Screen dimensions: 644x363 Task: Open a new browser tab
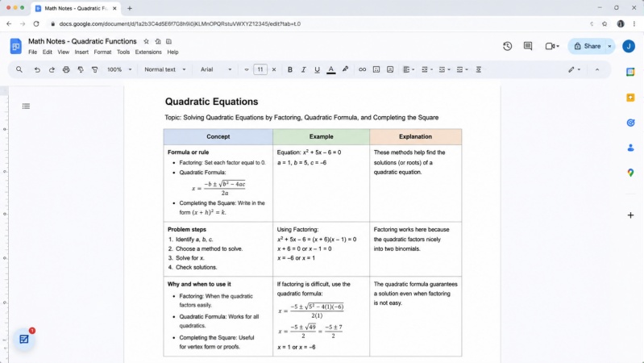130,8
